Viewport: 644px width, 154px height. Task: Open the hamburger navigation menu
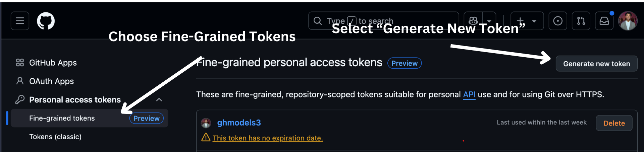(x=20, y=21)
